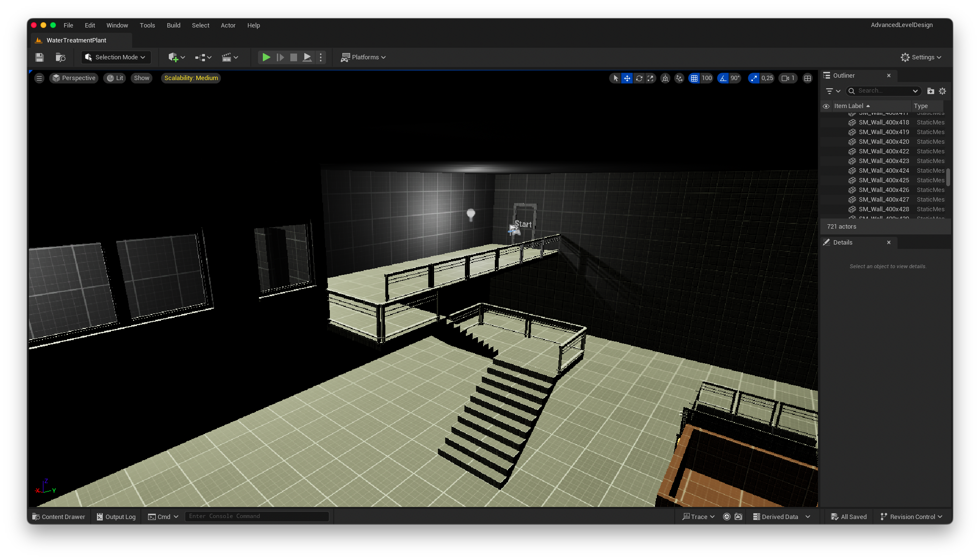Image resolution: width=980 pixels, height=560 pixels.
Task: Toggle the visibility eye column header
Action: pos(826,106)
